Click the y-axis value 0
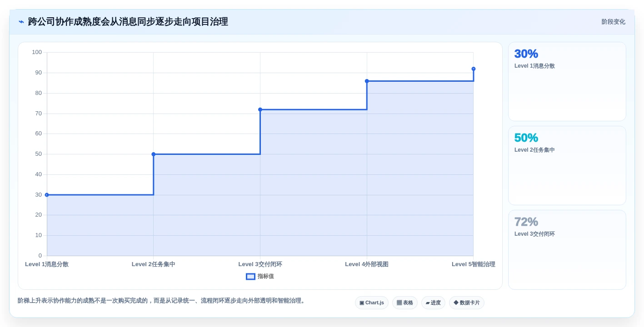The height and width of the screenshot is (327, 644). 40,256
